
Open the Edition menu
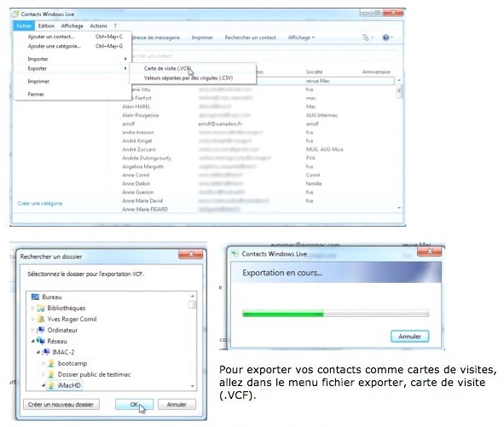[x=46, y=26]
